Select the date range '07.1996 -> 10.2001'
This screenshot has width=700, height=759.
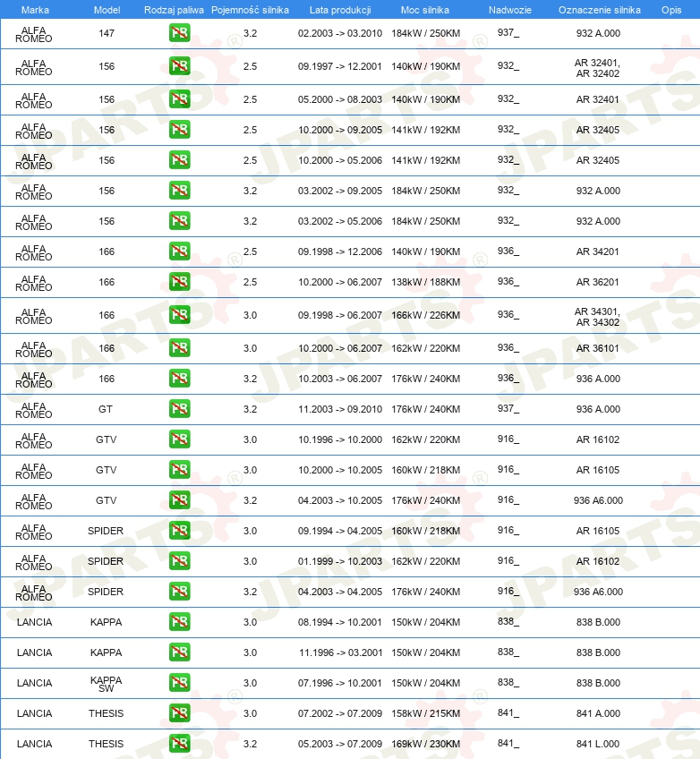[x=340, y=683]
